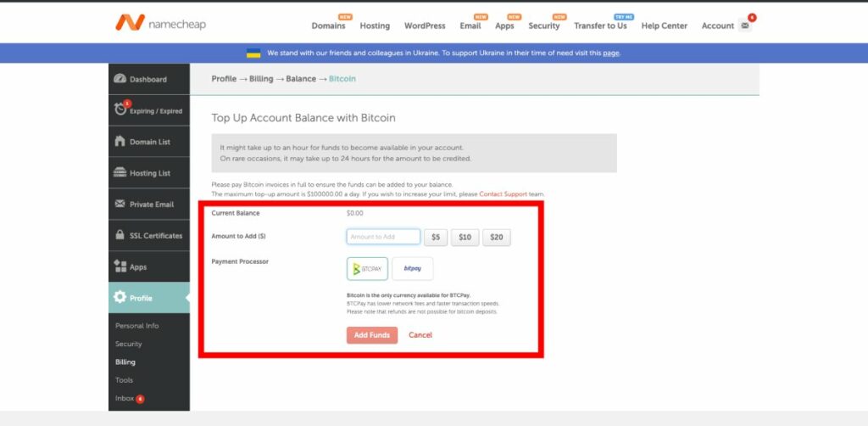
Task: Click the Expiring / Expired clock icon
Action: coord(120,109)
